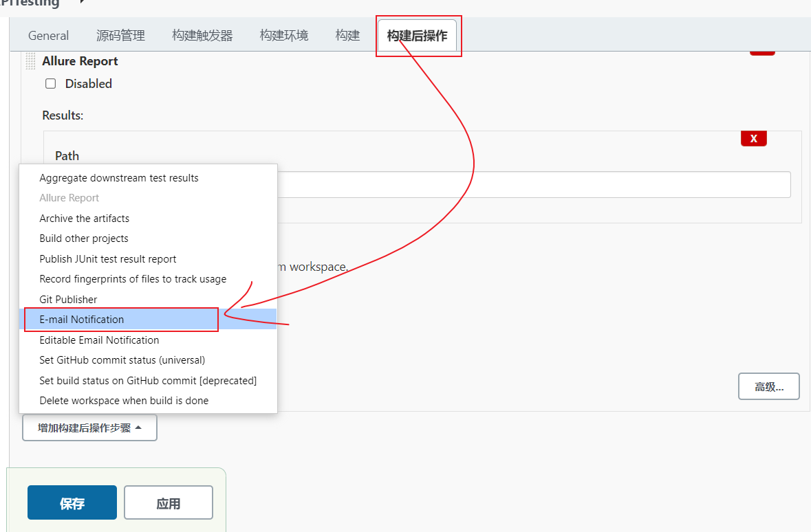Toggle the Allure Report Disabled checkbox
The height and width of the screenshot is (532, 811).
[51, 84]
